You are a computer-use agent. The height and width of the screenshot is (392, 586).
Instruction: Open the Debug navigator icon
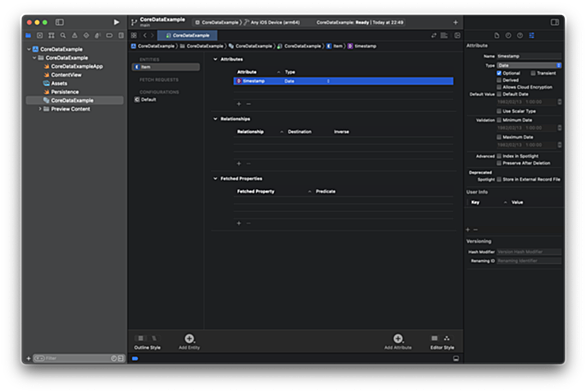(x=98, y=36)
